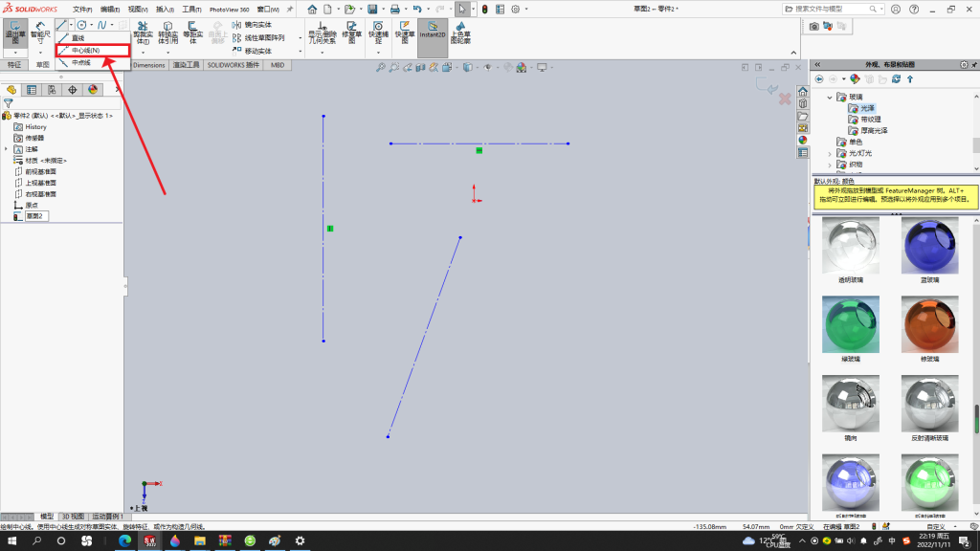Open the PropertyManager tab icon in left panel

(x=32, y=90)
